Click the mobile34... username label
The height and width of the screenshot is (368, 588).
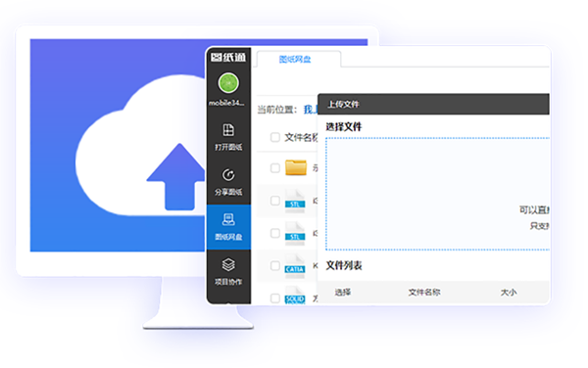point(226,103)
